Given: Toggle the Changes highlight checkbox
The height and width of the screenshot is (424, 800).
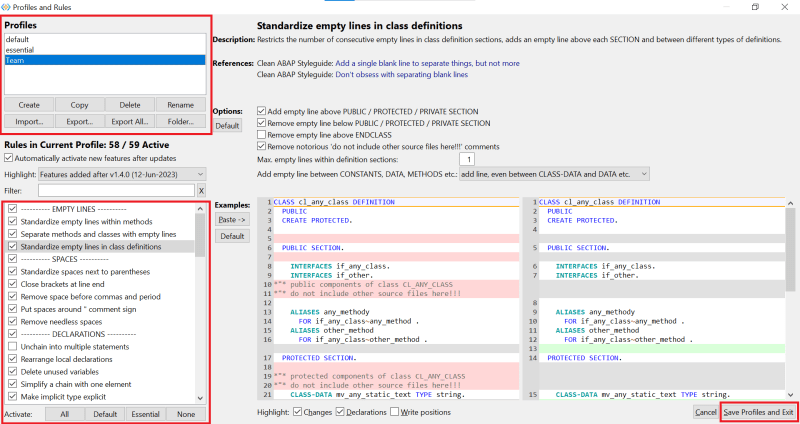Looking at the screenshot, I should [298, 412].
